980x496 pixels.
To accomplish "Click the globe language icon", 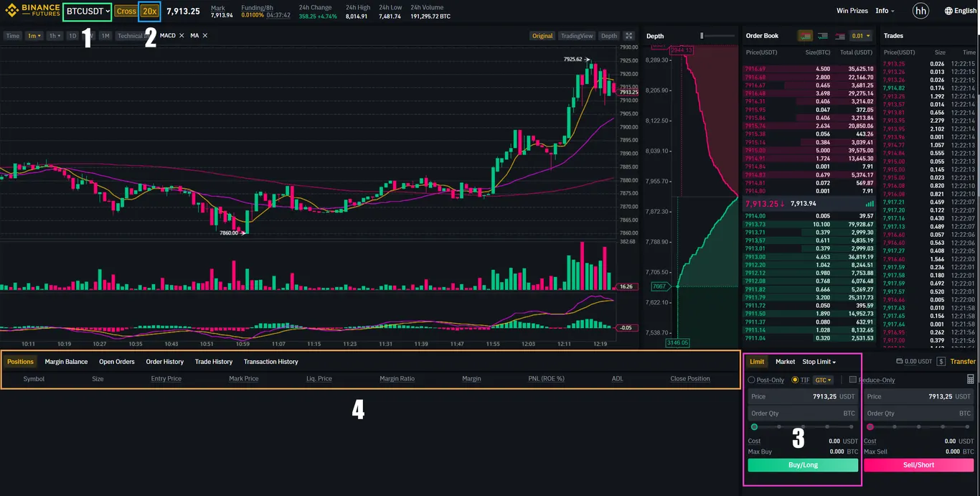I will (948, 11).
